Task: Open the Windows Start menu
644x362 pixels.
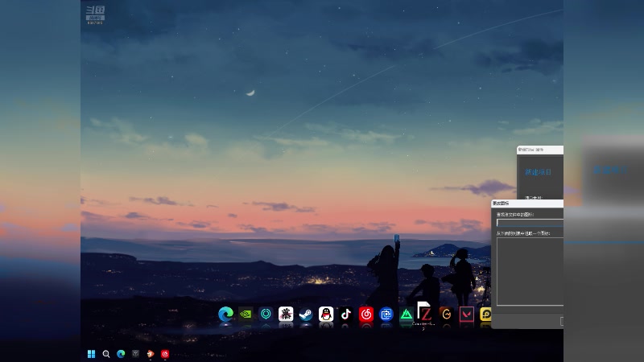Action: [x=91, y=354]
